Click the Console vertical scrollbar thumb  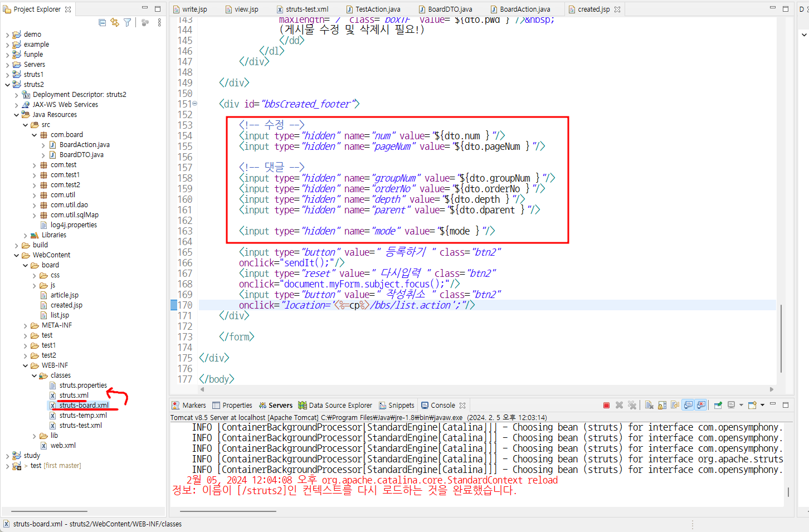point(788,492)
